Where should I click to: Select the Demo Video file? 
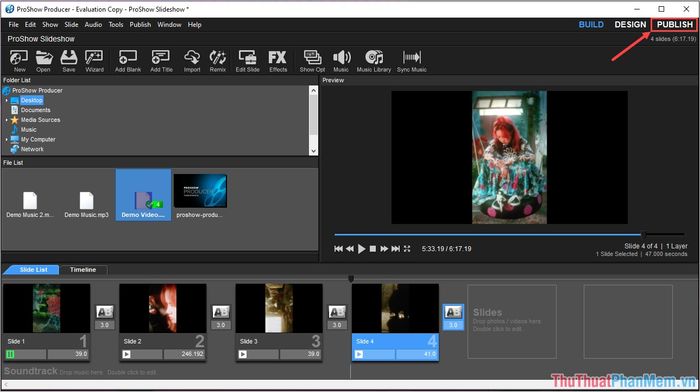(x=143, y=195)
